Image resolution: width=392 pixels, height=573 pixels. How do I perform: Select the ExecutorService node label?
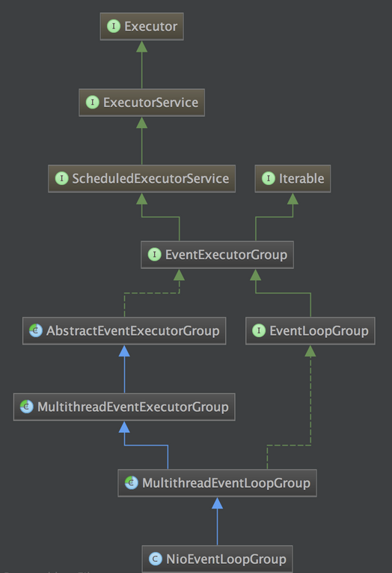click(x=151, y=103)
